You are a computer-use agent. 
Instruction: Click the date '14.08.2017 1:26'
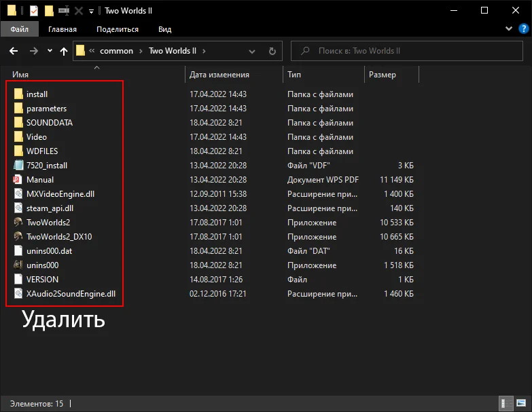click(216, 280)
